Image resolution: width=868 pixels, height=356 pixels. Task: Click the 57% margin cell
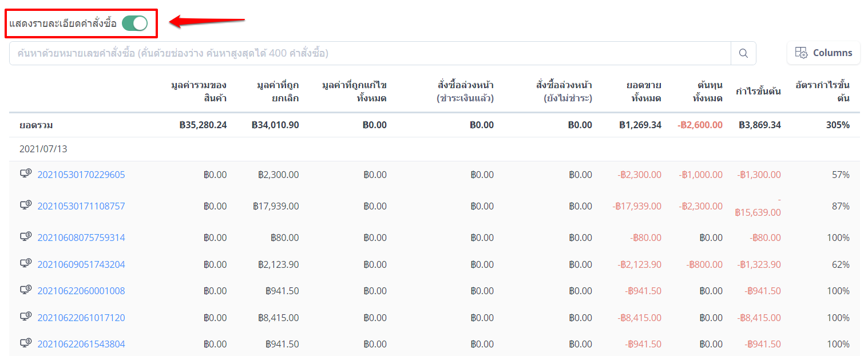pos(841,175)
